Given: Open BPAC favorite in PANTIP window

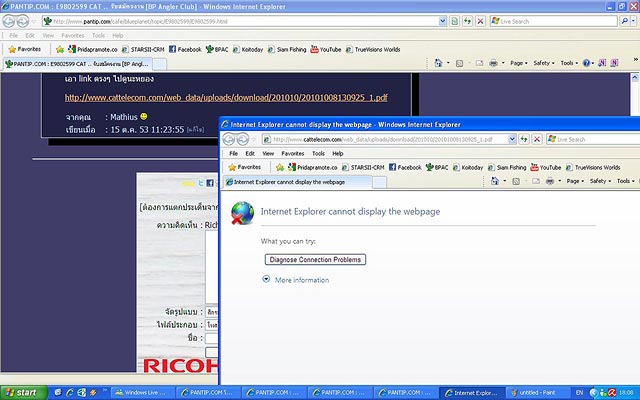Looking at the screenshot, I should (x=217, y=49).
